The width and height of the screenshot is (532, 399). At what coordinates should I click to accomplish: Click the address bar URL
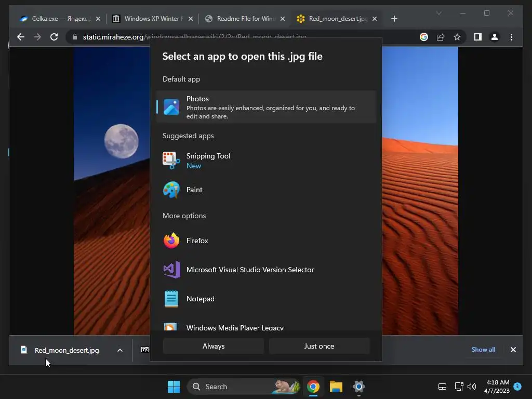click(194, 37)
